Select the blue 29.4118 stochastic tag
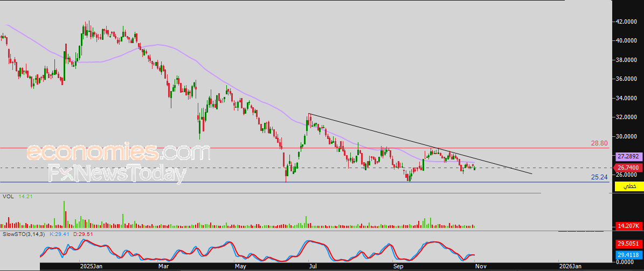The image size is (644, 271). 628,254
